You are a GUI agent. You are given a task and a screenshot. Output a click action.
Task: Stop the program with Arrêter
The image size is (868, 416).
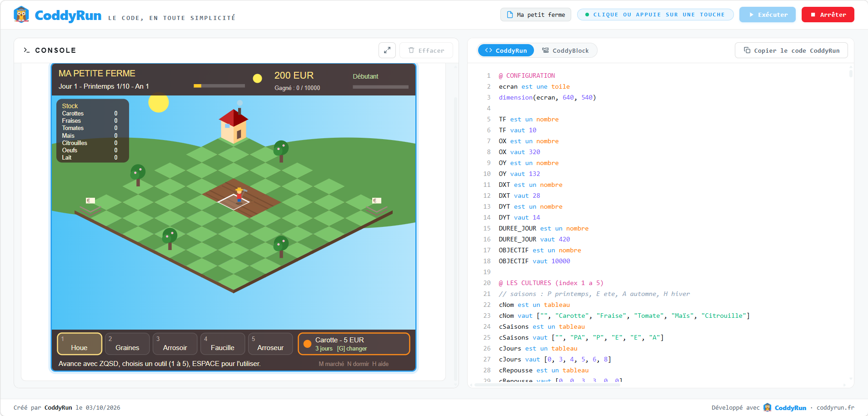(828, 15)
